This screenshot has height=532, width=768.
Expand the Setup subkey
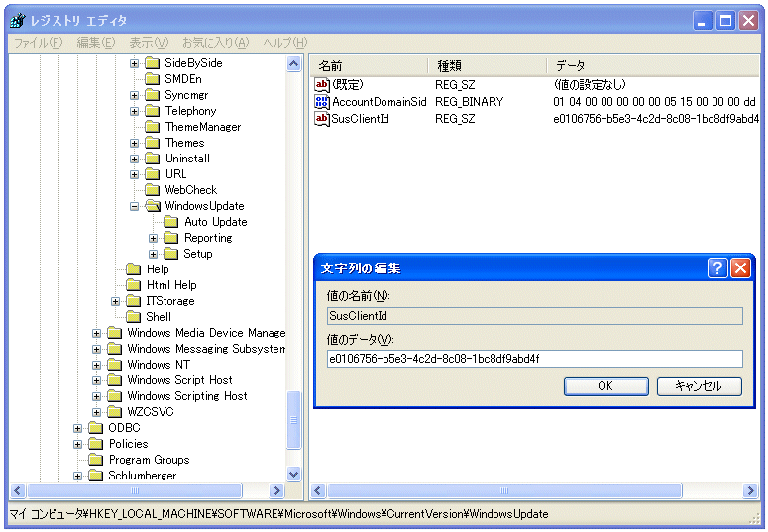pyautogui.click(x=154, y=254)
